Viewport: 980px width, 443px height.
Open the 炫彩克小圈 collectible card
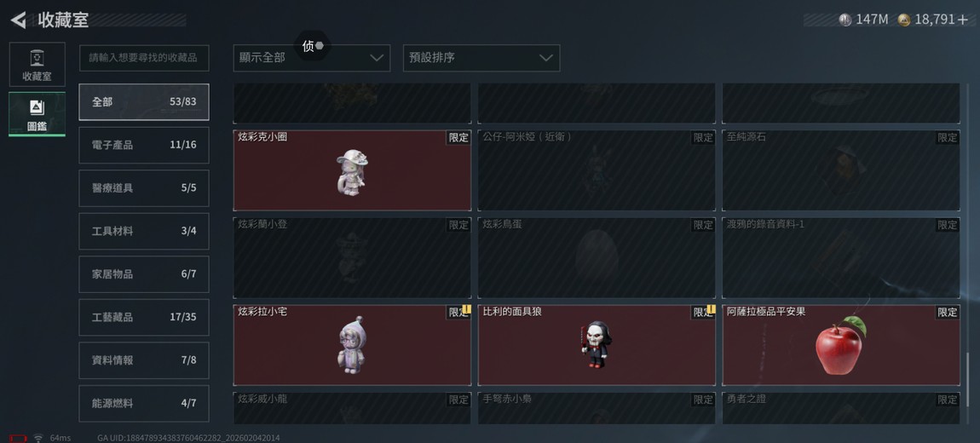click(352, 170)
